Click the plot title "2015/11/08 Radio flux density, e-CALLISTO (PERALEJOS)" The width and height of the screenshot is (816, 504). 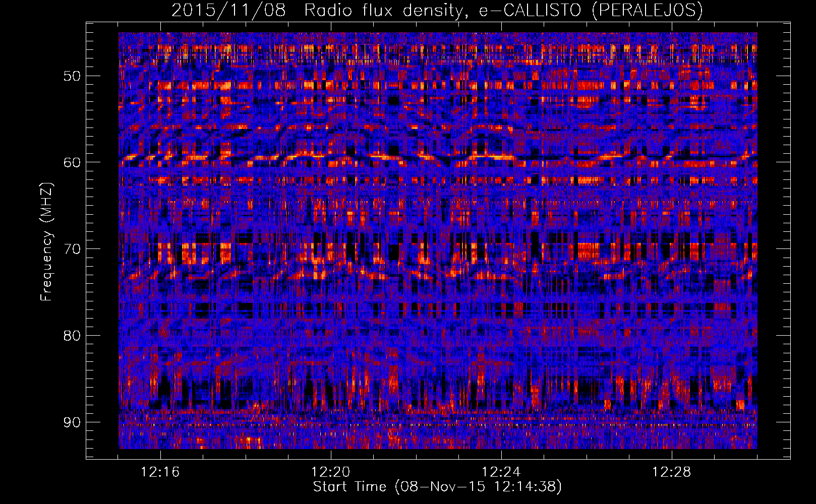point(437,11)
